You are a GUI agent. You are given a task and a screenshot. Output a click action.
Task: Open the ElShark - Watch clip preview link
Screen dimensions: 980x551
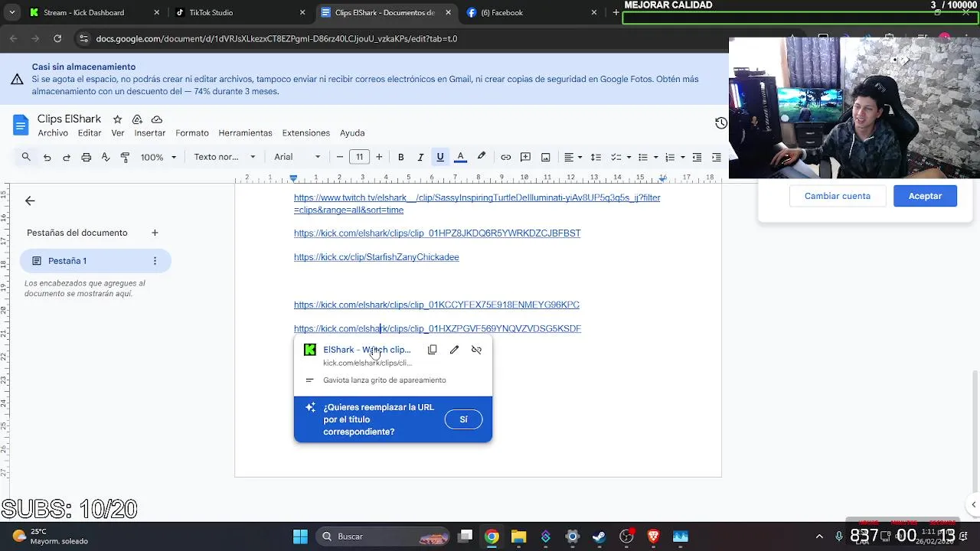click(x=367, y=350)
